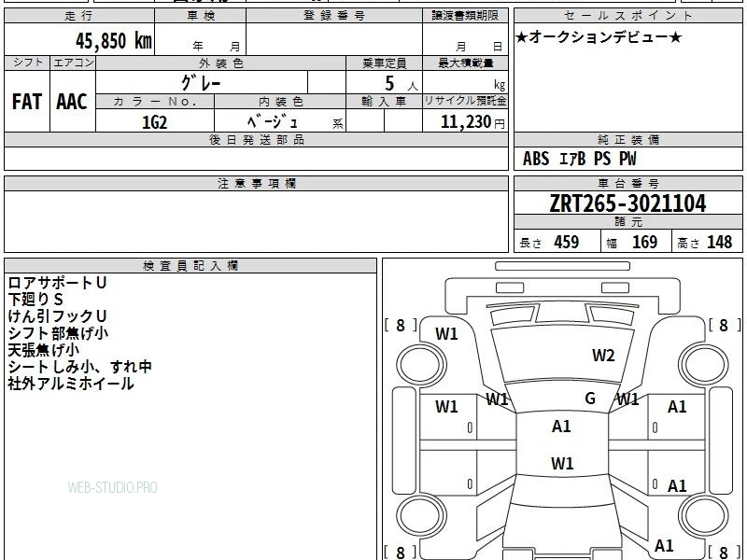Click the シフト header cell
Viewport: 747px width, 560px height.
tap(27, 63)
